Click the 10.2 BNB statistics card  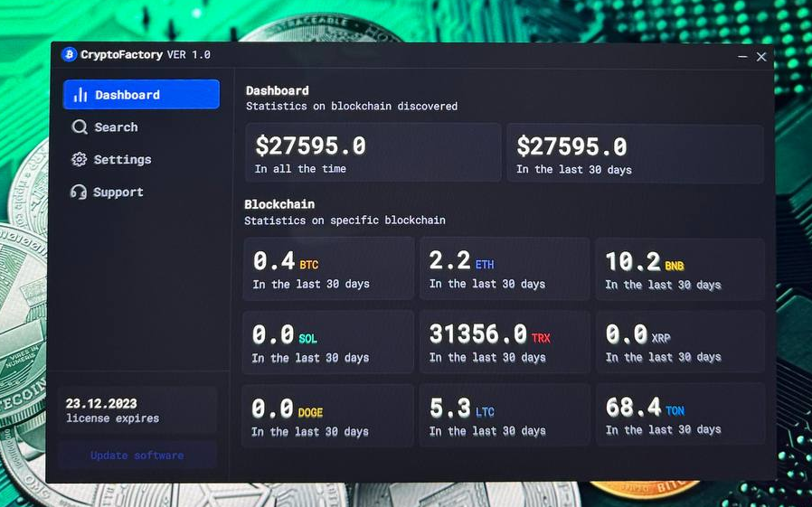pyautogui.click(x=680, y=269)
